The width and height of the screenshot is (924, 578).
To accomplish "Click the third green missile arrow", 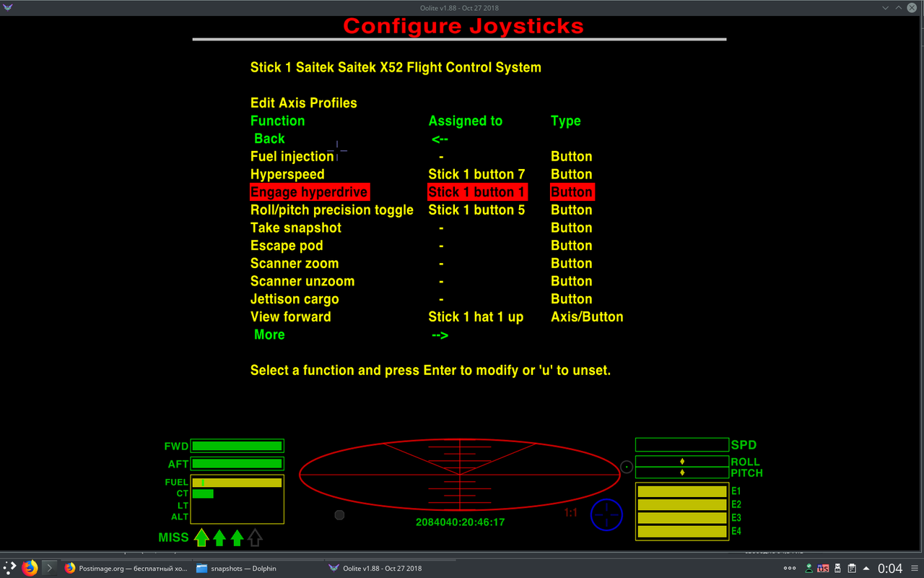I will tap(237, 537).
